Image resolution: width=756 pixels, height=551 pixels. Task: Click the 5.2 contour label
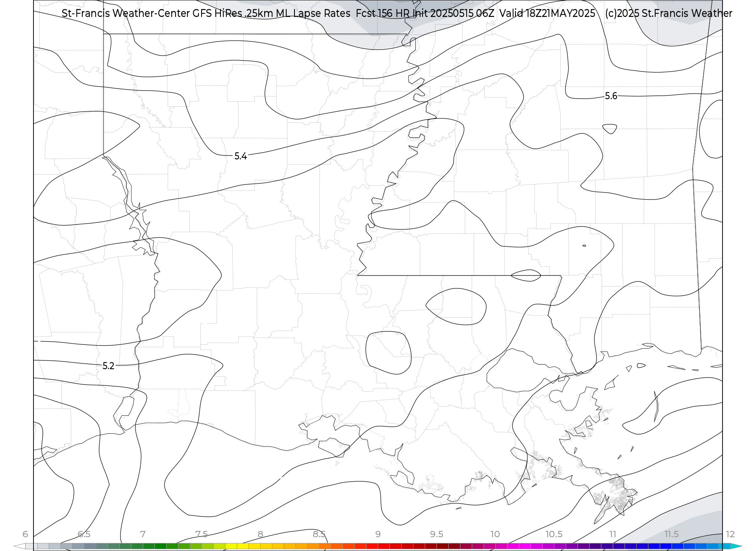[x=108, y=366]
